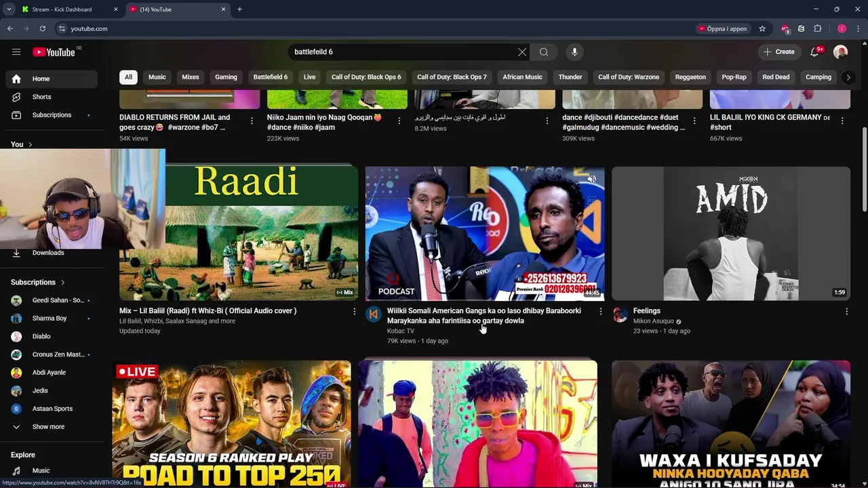Select the Reggaeton filter chip
Screen dimensions: 868x488
690,77
